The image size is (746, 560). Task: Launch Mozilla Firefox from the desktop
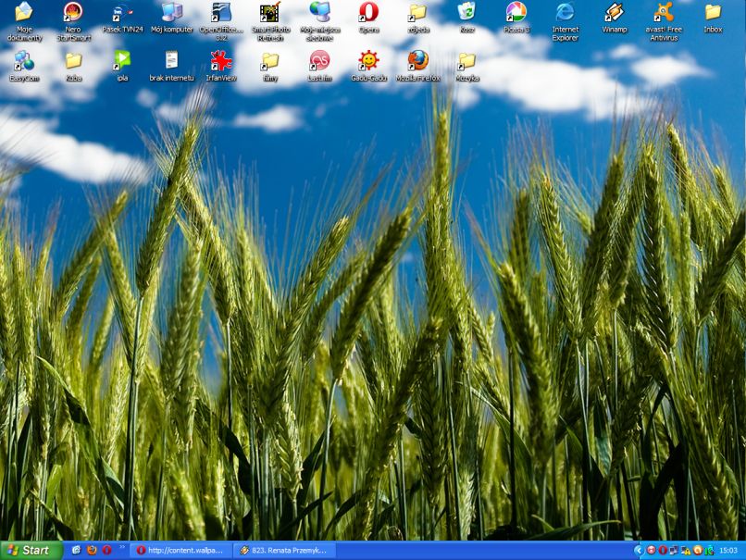coord(417,61)
